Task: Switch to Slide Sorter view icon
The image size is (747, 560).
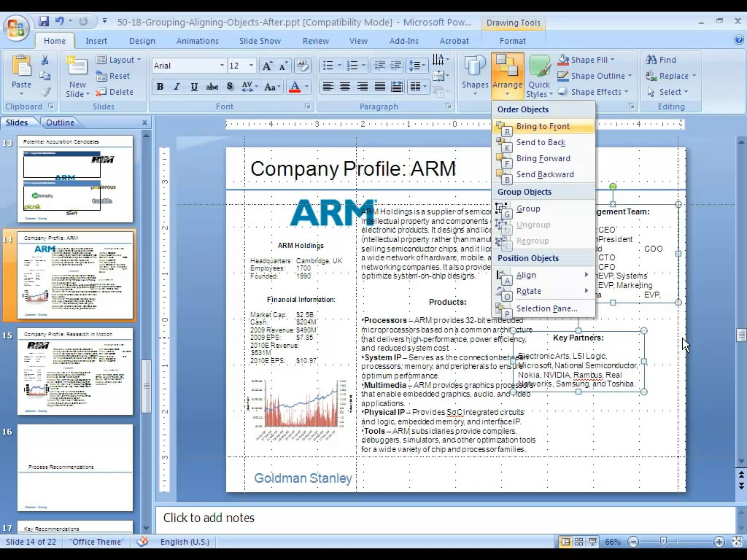Action: pos(578,542)
